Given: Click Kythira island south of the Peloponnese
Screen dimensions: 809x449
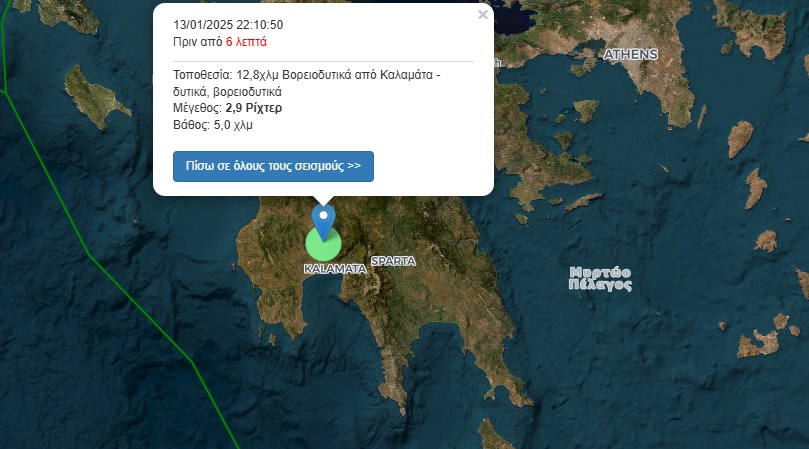Looking at the screenshot, I should tap(494, 435).
